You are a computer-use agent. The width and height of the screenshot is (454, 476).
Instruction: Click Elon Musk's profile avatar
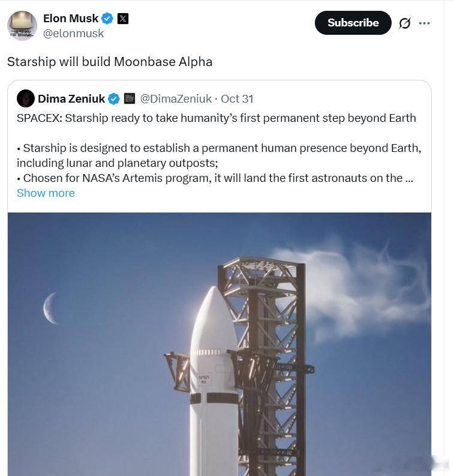pyautogui.click(x=22, y=25)
